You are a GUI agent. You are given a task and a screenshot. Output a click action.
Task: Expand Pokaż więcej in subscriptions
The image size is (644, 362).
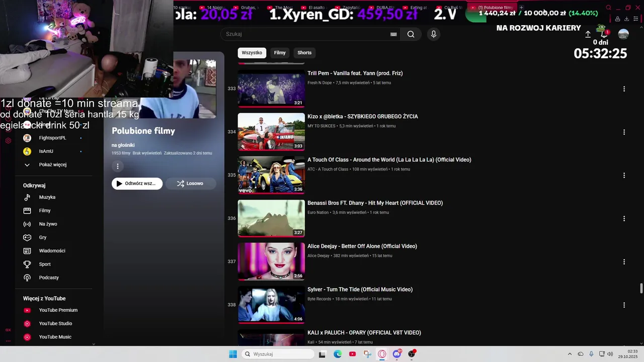[53, 165]
